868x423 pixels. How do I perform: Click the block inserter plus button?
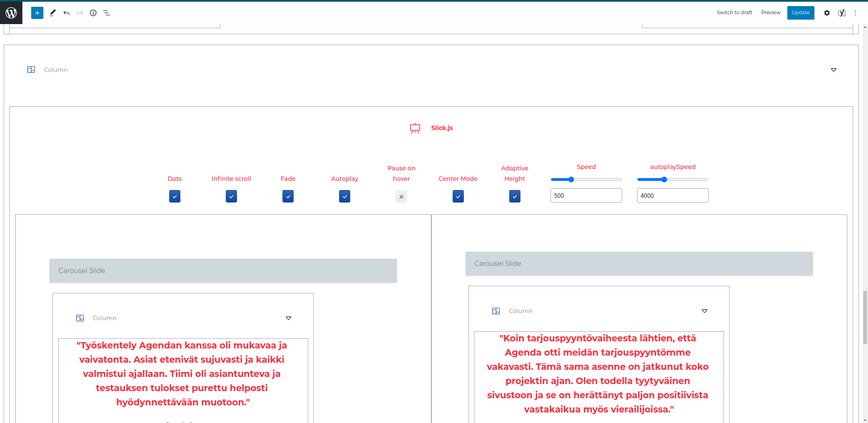(37, 13)
